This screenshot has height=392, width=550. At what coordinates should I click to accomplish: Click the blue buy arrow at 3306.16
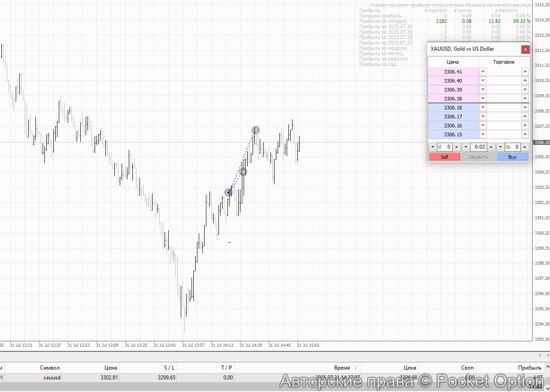(524, 126)
